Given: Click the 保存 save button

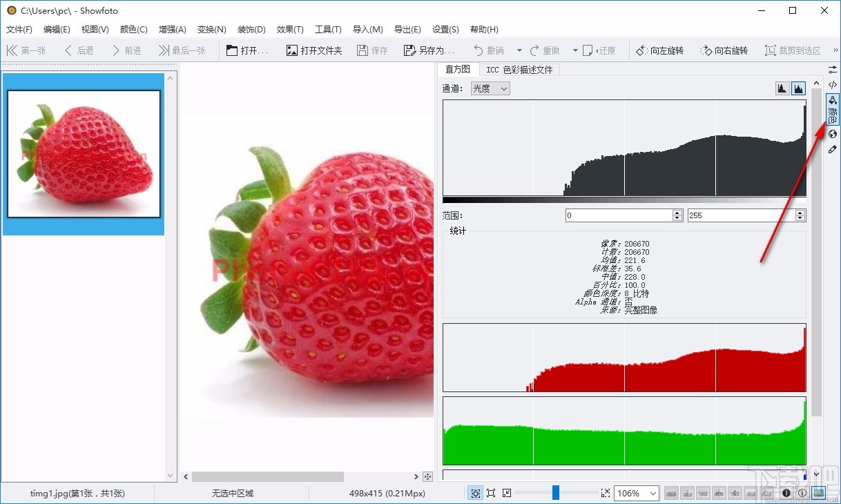Looking at the screenshot, I should pos(373,50).
